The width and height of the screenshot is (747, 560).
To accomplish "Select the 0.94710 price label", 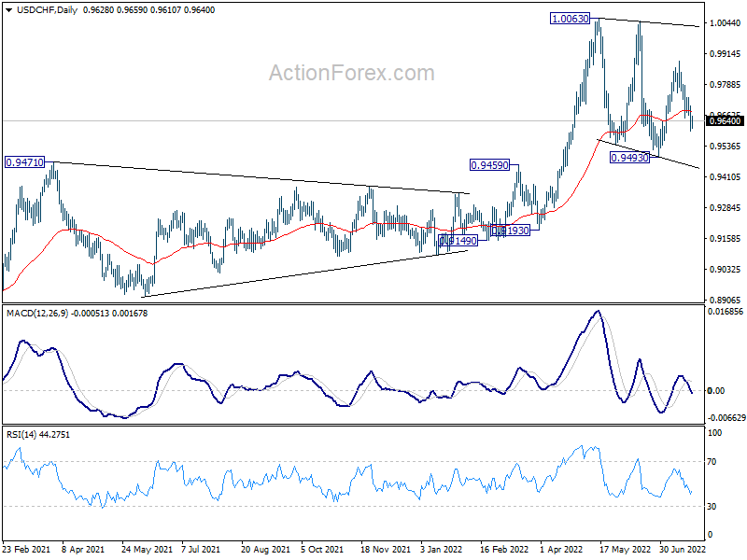I will [x=24, y=162].
